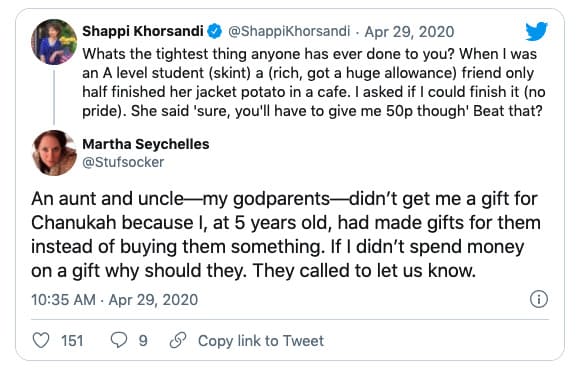The image size is (584, 372).
Task: Open the @ShappiKhorsandi handle link
Action: [x=289, y=31]
